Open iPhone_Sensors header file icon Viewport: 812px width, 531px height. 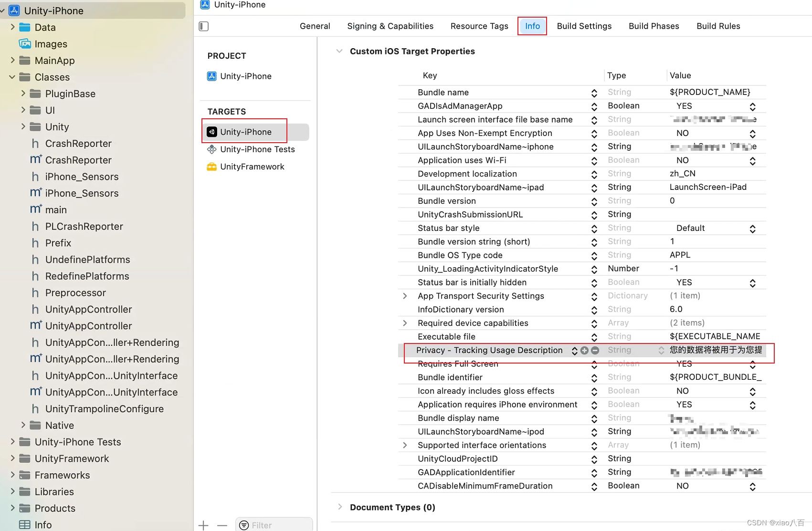click(x=35, y=177)
